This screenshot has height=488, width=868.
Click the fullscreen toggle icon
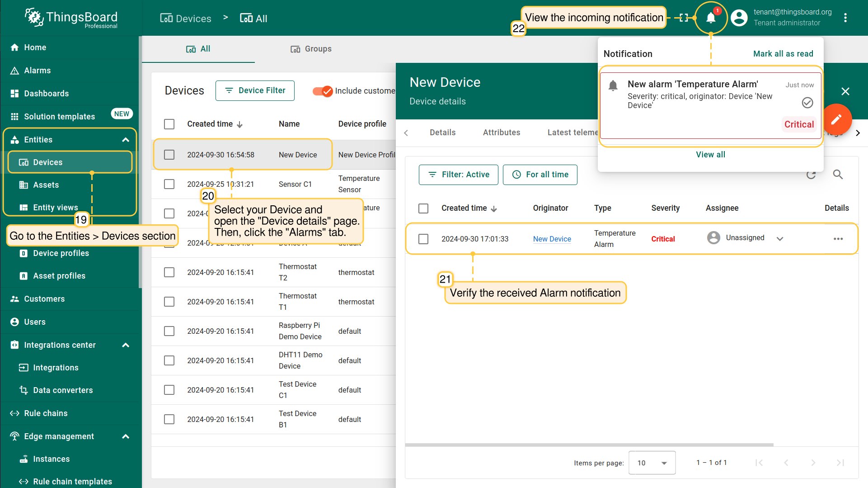coord(684,18)
